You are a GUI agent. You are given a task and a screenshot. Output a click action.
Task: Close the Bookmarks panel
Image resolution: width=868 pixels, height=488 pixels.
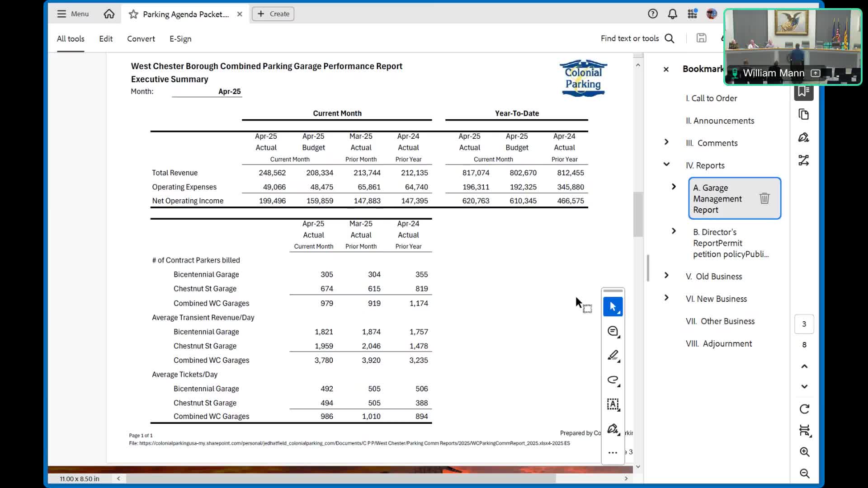coord(666,69)
